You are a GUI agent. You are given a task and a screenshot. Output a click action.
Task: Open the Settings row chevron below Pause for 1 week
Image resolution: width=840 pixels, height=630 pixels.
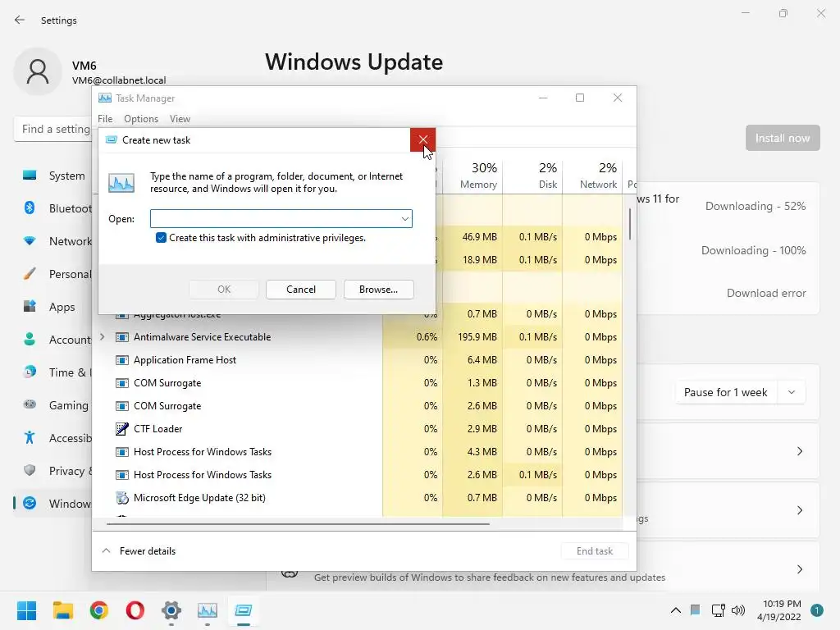pos(799,451)
